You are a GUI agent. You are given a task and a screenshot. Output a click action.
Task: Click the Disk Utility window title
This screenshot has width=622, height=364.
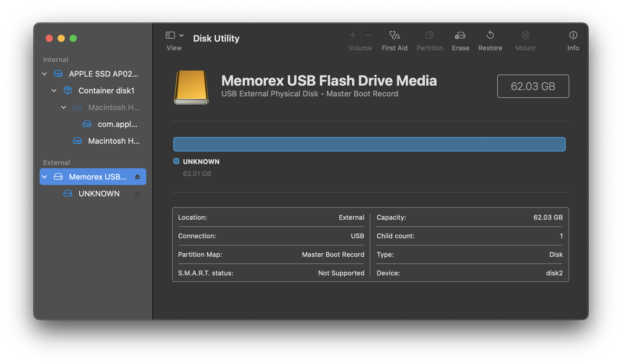click(x=216, y=38)
